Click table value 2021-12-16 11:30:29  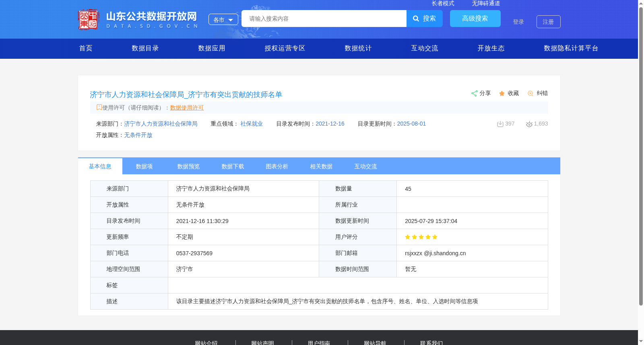[202, 221]
